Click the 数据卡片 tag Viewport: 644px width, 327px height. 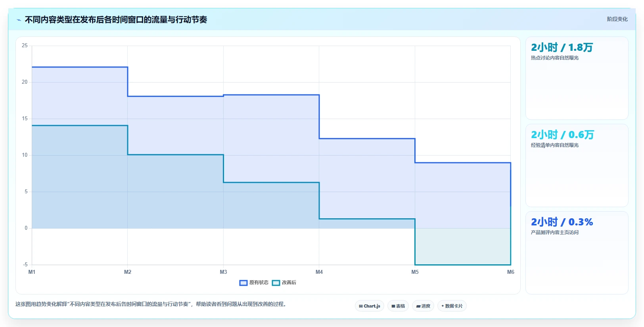(452, 306)
